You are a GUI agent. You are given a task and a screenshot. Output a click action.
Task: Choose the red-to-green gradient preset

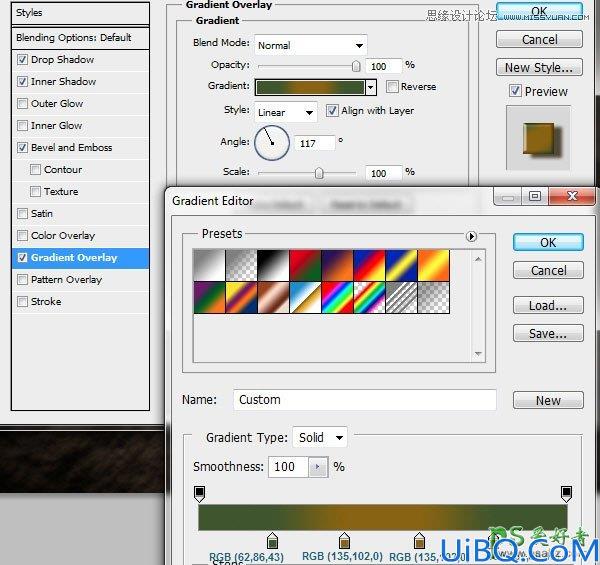tap(305, 265)
